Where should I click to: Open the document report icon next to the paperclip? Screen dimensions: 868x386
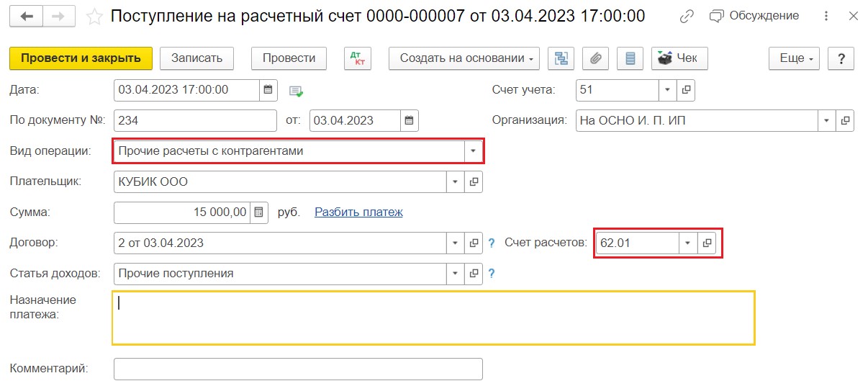630,58
